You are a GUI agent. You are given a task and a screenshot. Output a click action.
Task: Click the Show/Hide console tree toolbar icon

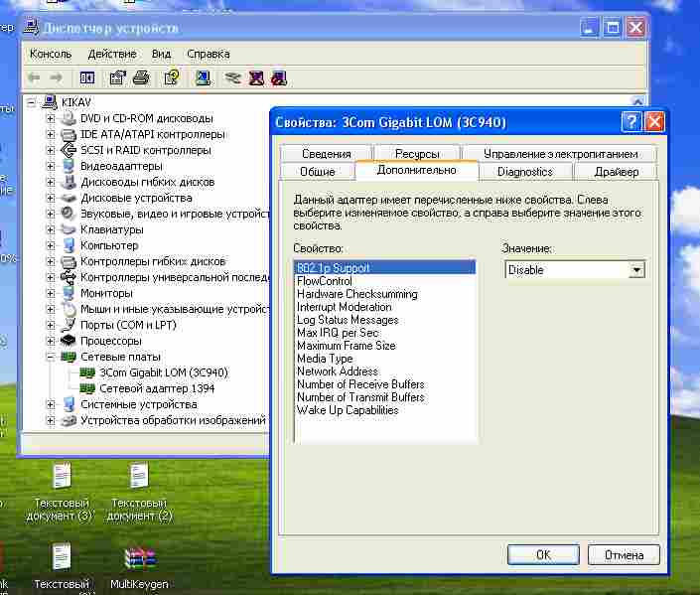point(87,77)
